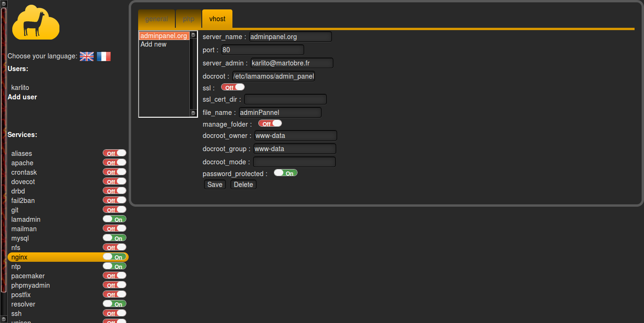Select the karlito user
Viewport: 644px width, 323px height.
coord(20,88)
